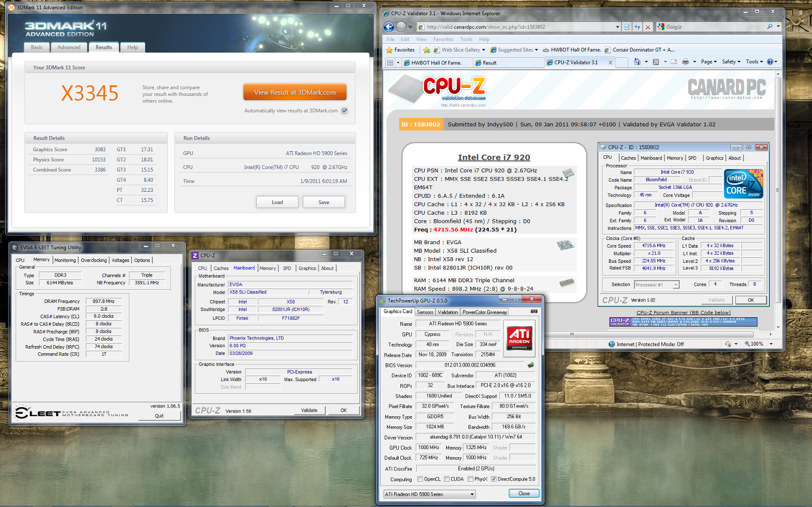The width and height of the screenshot is (812, 507).
Task: Open the IE zoom level 100% dropdown
Action: coord(771,344)
